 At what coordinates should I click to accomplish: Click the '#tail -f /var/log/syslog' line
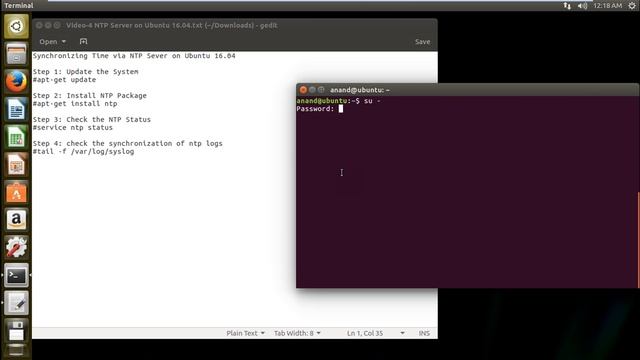tap(83, 152)
